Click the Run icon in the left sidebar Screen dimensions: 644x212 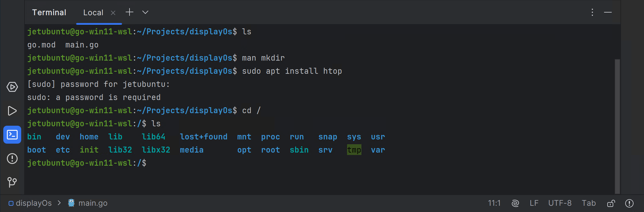(x=12, y=111)
